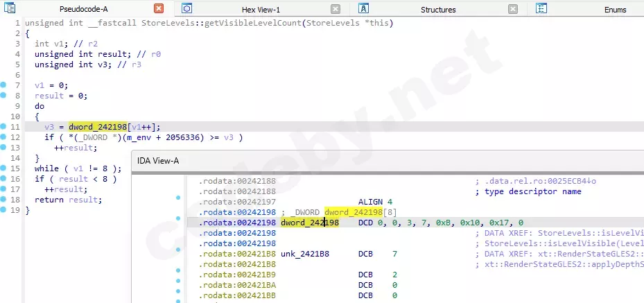Click the '++result;' statement on line 13
This screenshot has width=644, height=303.
(x=76, y=148)
